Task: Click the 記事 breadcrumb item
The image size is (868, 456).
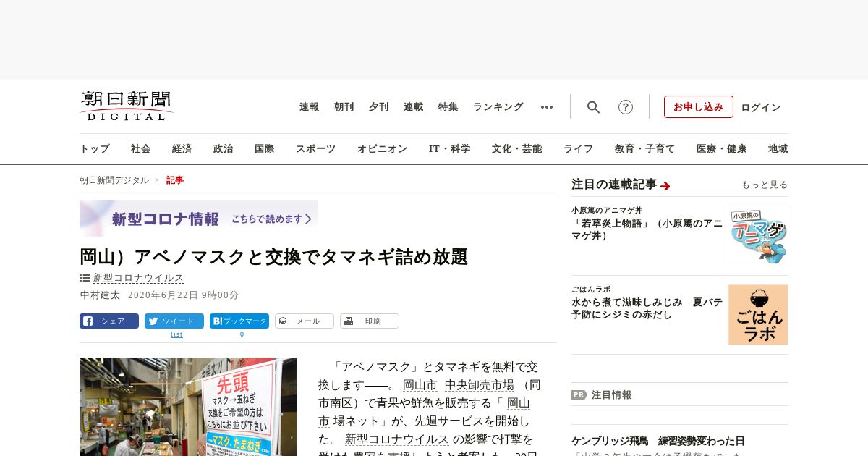Action: click(x=175, y=180)
